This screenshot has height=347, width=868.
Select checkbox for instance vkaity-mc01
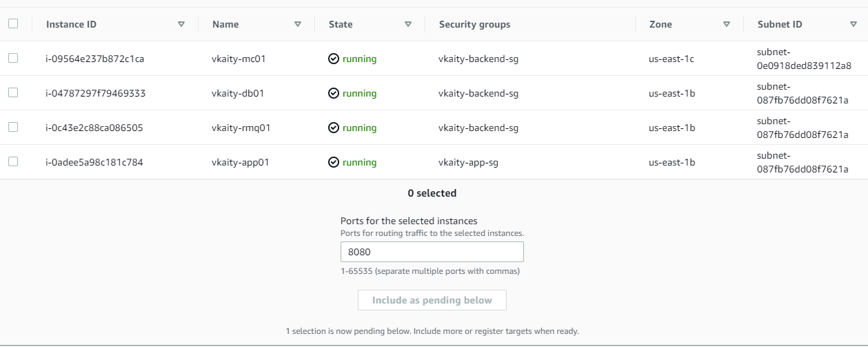click(x=13, y=59)
